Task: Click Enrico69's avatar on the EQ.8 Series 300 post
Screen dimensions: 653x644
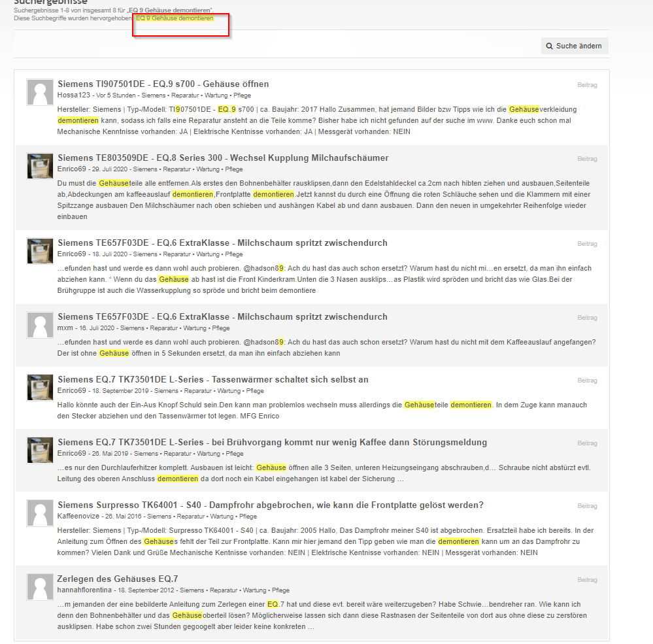Action: click(x=40, y=166)
